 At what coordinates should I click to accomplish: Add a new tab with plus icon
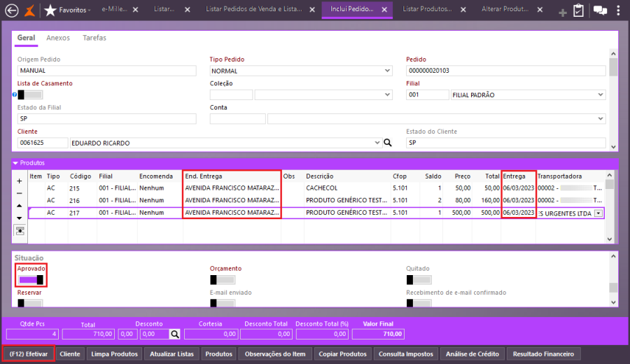[563, 13]
